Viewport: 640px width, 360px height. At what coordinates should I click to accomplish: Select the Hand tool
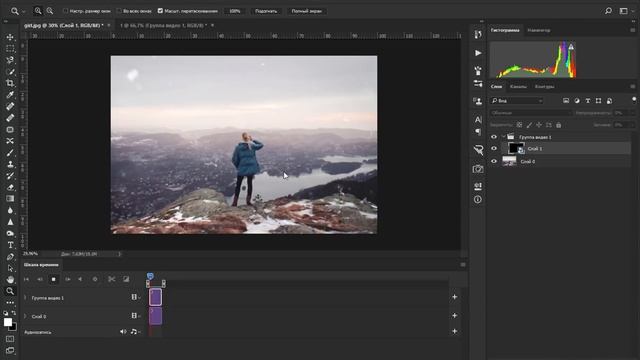(x=10, y=280)
